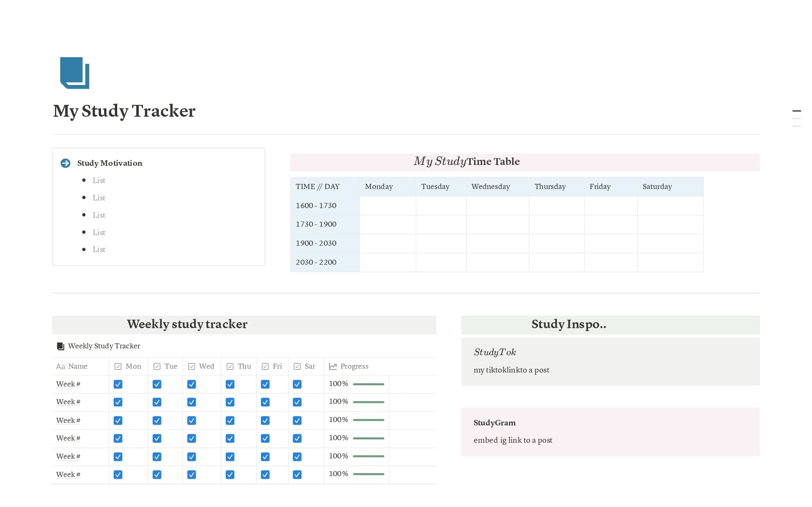Click the 'Weekly study tracker' heading
The width and height of the screenshot is (812, 507).
point(187,324)
